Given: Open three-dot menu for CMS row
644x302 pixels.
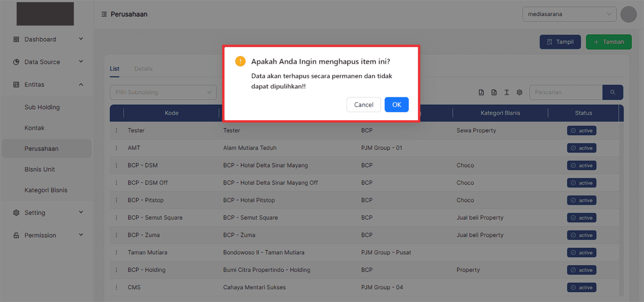Looking at the screenshot, I should click(117, 287).
